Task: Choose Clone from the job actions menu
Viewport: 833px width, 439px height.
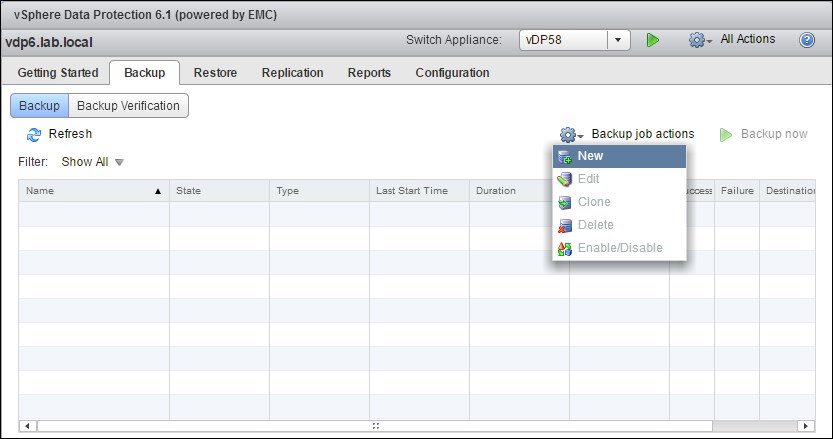Action: coord(619,202)
